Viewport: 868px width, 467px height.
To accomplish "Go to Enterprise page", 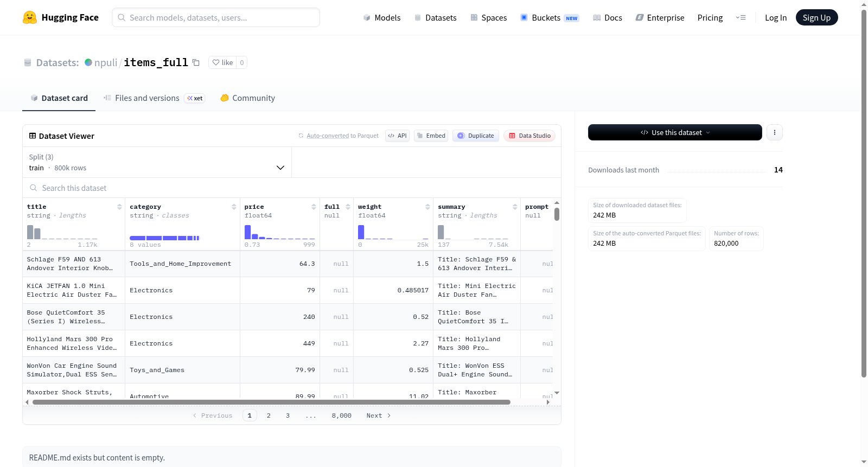I will click(660, 18).
